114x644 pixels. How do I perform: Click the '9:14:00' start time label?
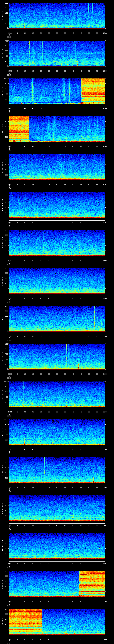[9, 33]
